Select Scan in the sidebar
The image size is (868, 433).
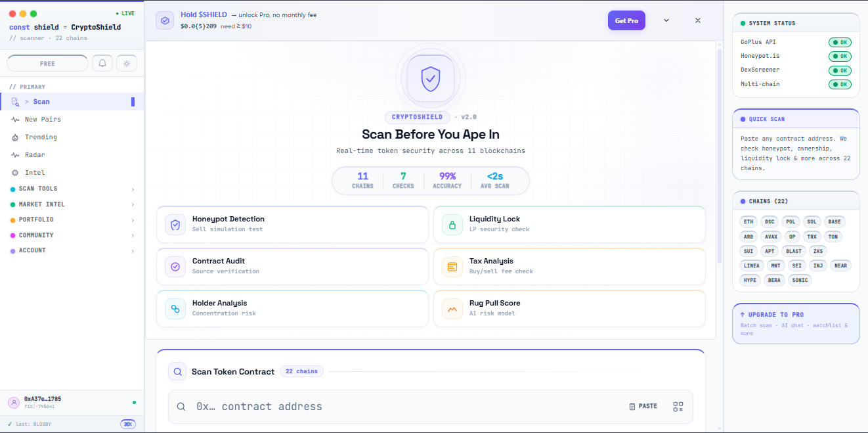point(72,102)
